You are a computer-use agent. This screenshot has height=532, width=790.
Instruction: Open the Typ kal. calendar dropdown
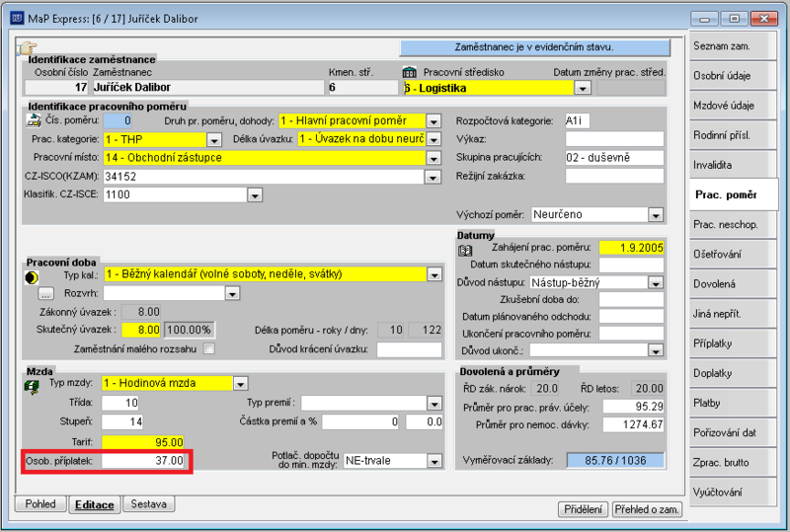pyautogui.click(x=434, y=274)
